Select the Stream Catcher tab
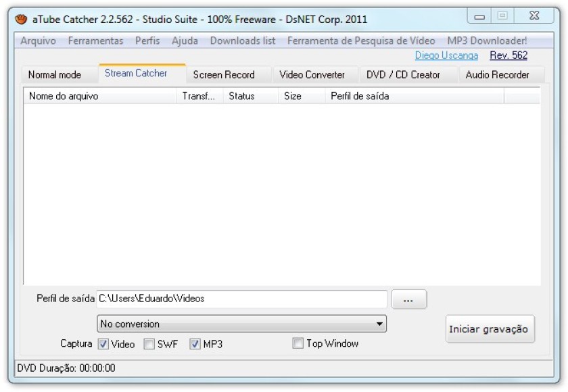568x392 pixels. pyautogui.click(x=142, y=74)
